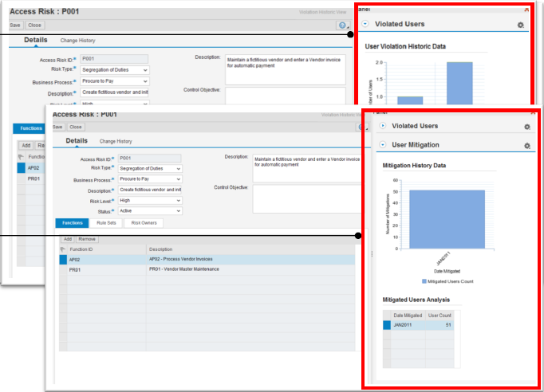
Task: Click Description text area in back window
Action: (x=286, y=69)
